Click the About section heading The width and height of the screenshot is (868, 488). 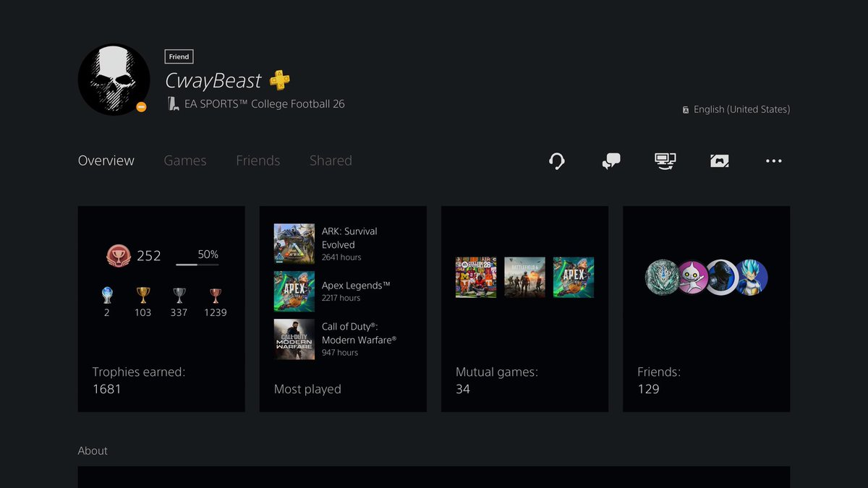point(93,450)
